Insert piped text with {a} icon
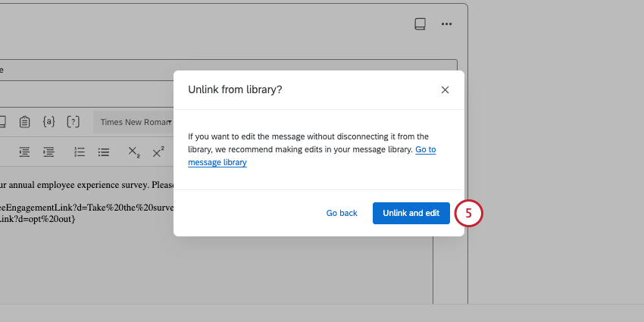644x322 pixels. point(48,121)
